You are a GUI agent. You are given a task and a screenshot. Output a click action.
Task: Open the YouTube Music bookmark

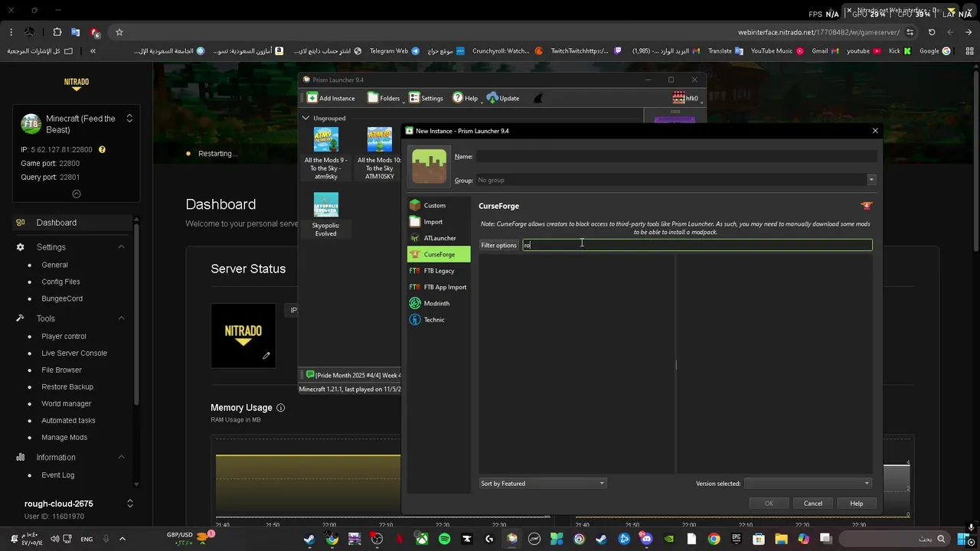coord(776,51)
